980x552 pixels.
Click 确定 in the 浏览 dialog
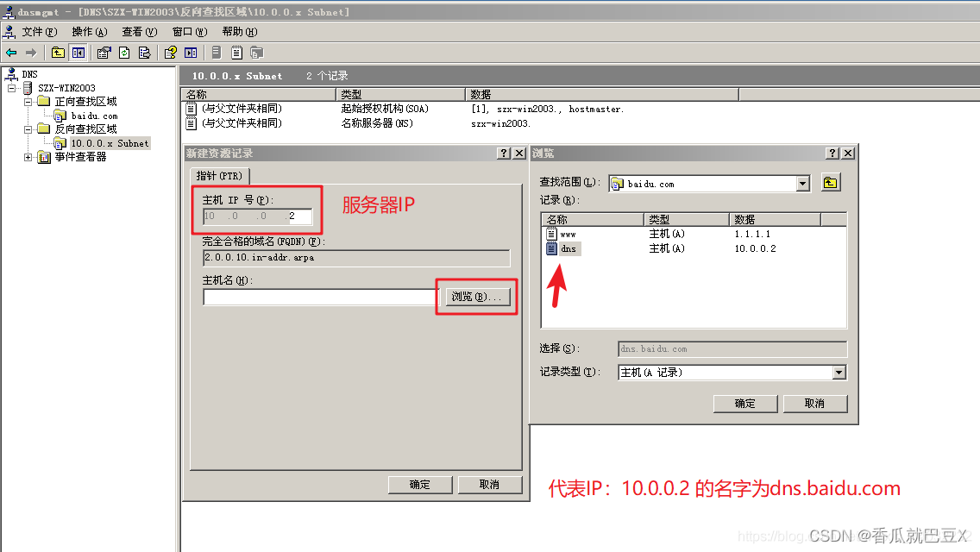coord(744,403)
